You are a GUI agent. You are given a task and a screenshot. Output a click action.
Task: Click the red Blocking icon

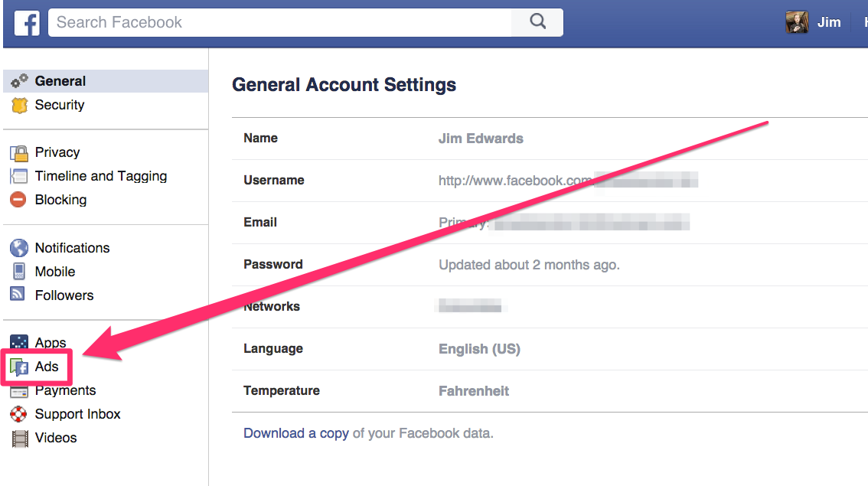(x=19, y=201)
